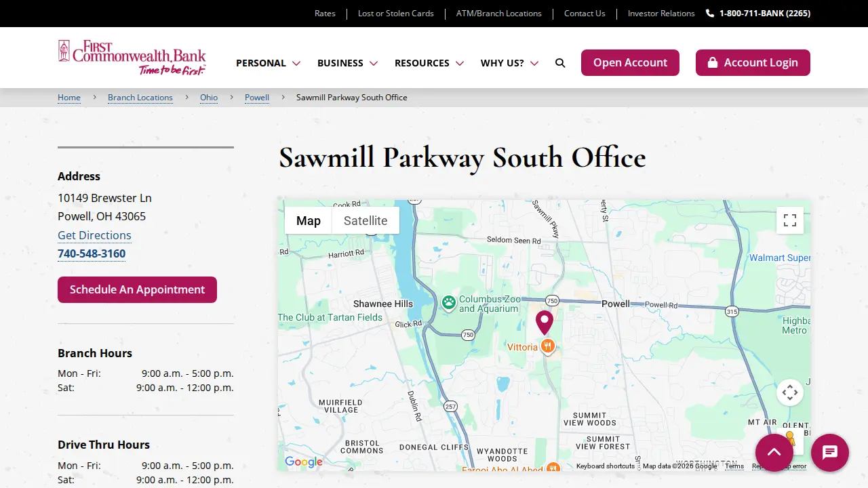Click the Get Directions link
Viewport: 868px width, 488px height.
pyautogui.click(x=94, y=235)
